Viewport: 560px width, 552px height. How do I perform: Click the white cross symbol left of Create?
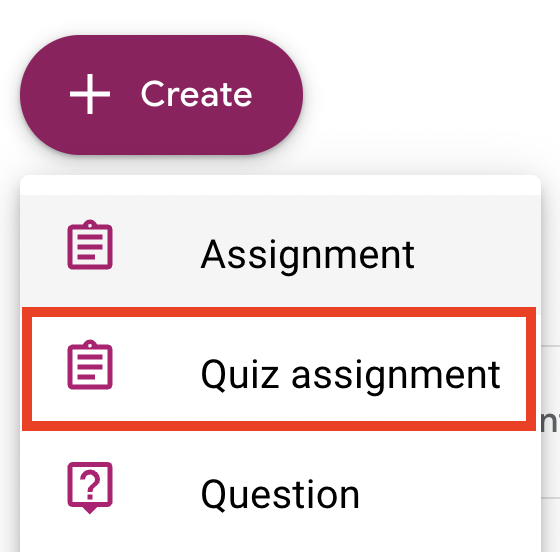(x=90, y=94)
